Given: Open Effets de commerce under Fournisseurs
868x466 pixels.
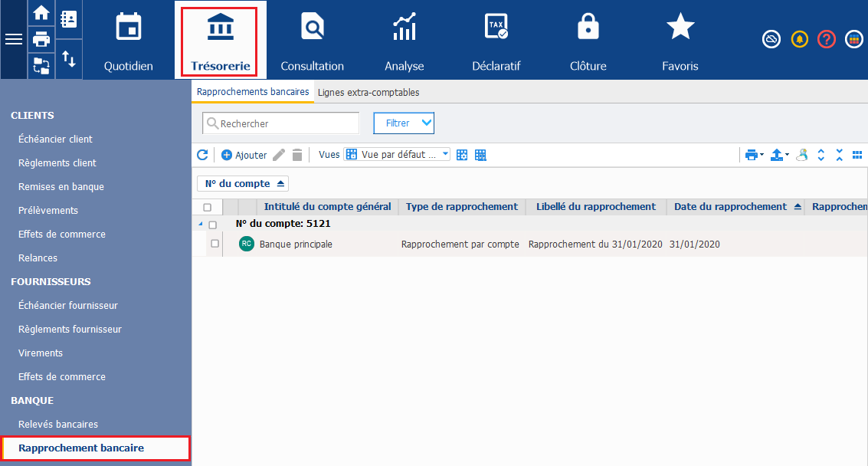Looking at the screenshot, I should tap(61, 377).
